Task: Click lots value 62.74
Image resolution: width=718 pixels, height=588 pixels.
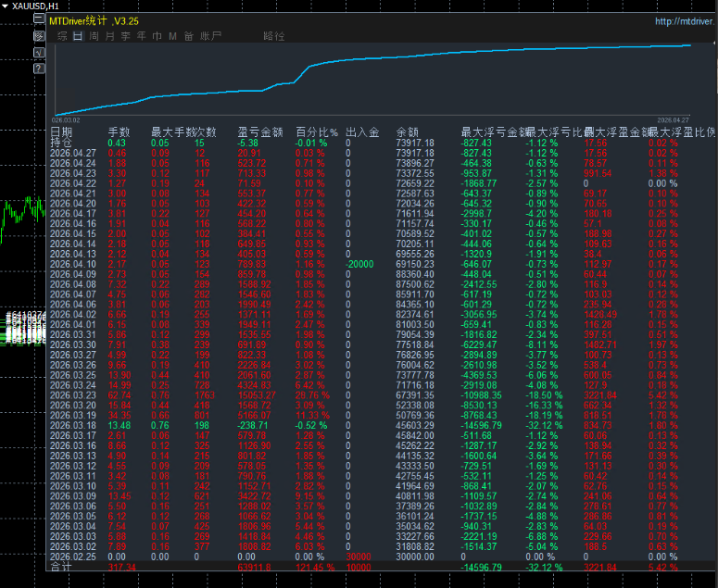Action: 120,394
